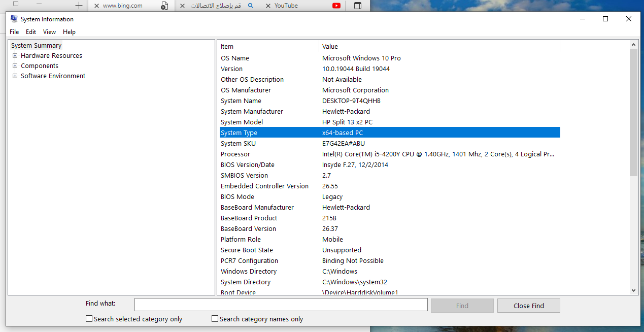644x332 pixels.
Task: Click the page icon beside the bing.com tab
Action: coord(164,6)
